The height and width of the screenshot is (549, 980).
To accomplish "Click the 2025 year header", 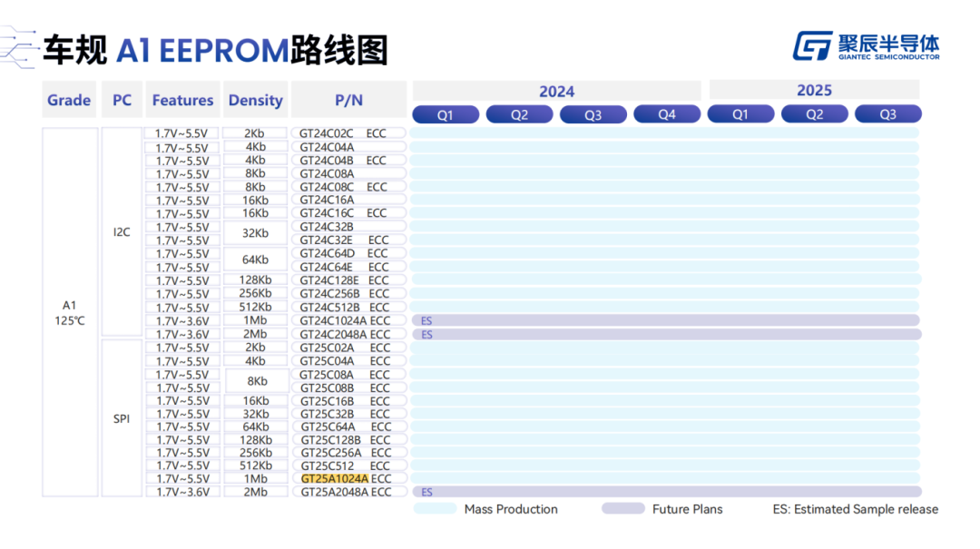I will [x=814, y=91].
